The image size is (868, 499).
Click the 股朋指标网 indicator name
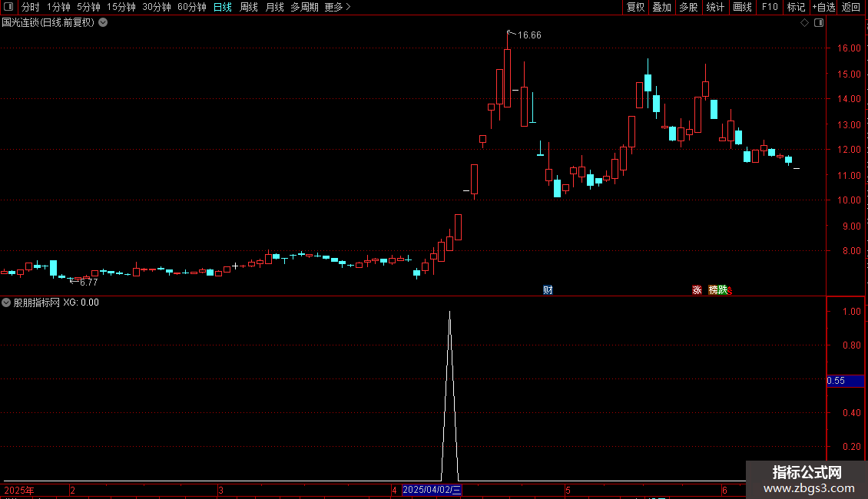coord(37,302)
